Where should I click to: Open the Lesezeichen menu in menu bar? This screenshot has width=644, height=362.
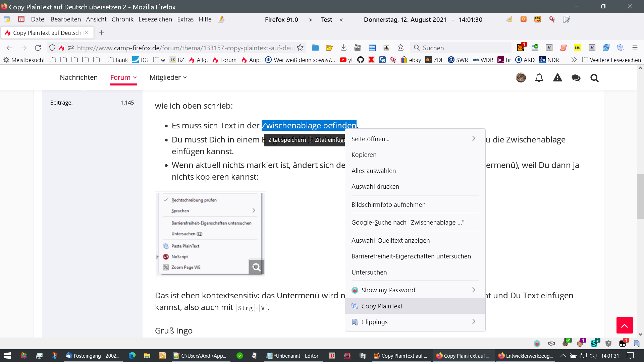point(155,19)
